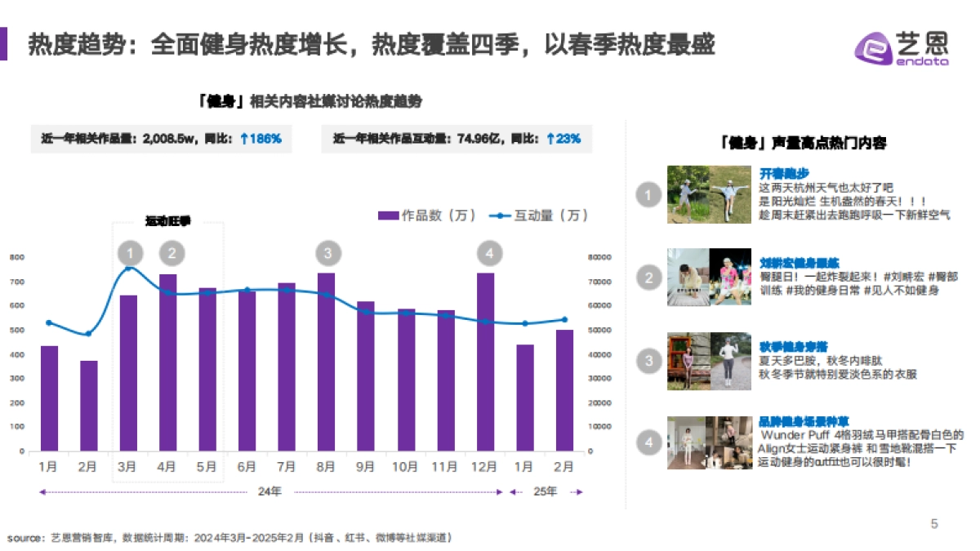980x551 pixels.
Task: Click the circled 2 badge beside 刘畊宏健身跟练
Action: pos(648,278)
